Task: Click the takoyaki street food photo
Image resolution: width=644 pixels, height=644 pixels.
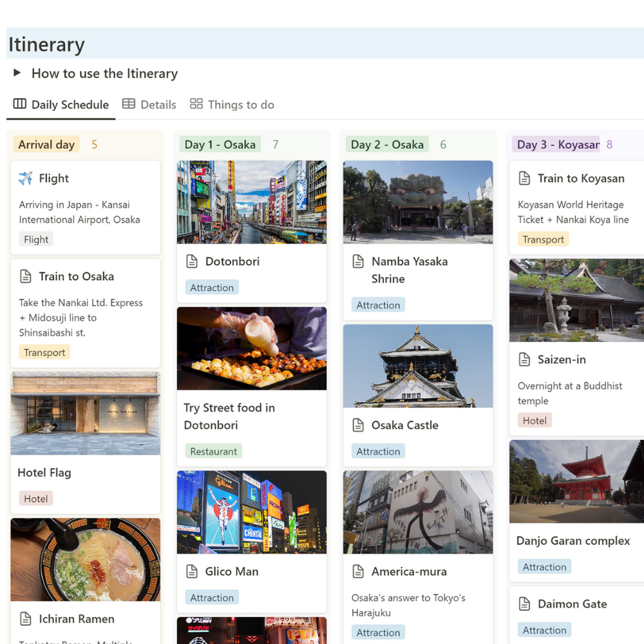Action: pyautogui.click(x=252, y=348)
